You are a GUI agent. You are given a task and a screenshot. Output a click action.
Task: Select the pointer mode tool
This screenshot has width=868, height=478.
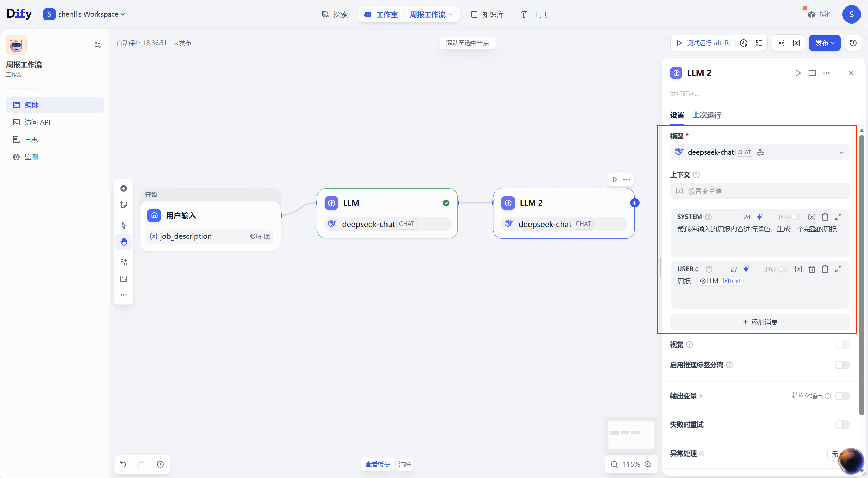[x=124, y=226]
